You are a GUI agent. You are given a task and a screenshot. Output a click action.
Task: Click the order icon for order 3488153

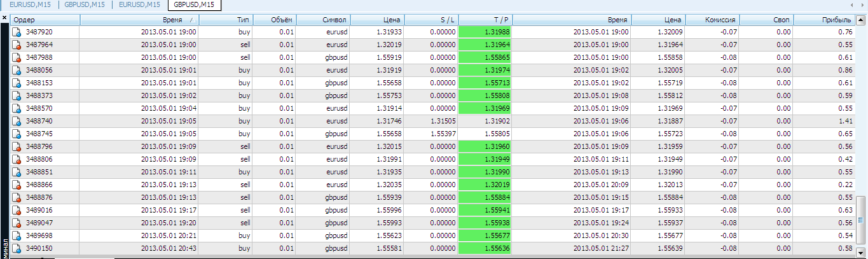(18, 83)
